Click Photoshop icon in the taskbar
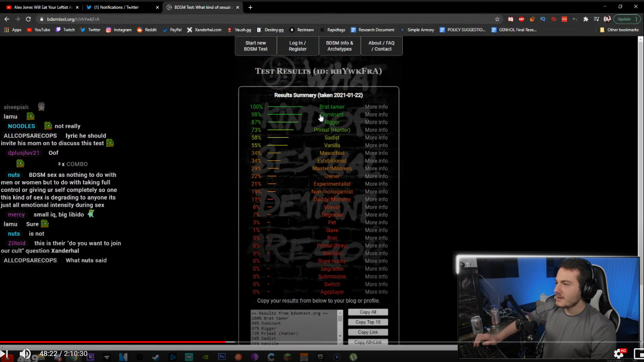644x362 pixels. 222,357
